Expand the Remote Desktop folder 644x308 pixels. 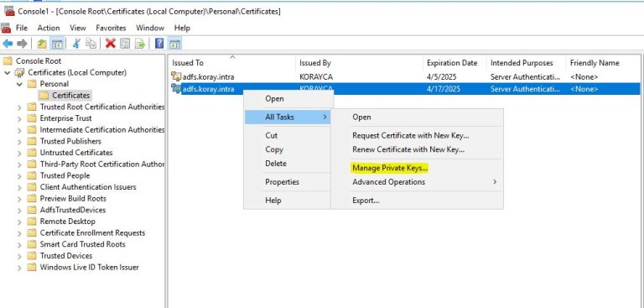[x=19, y=222]
